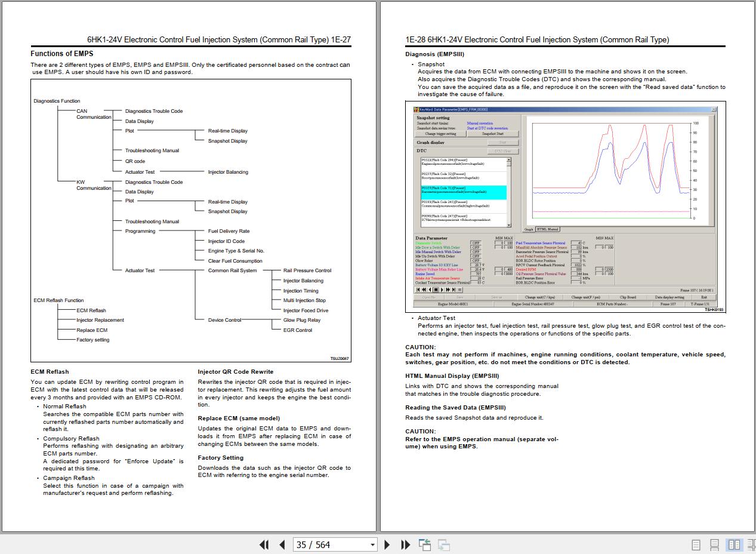756x554 pixels.
Task: Click the "Replace ECM (same model)" heading
Action: click(239, 418)
